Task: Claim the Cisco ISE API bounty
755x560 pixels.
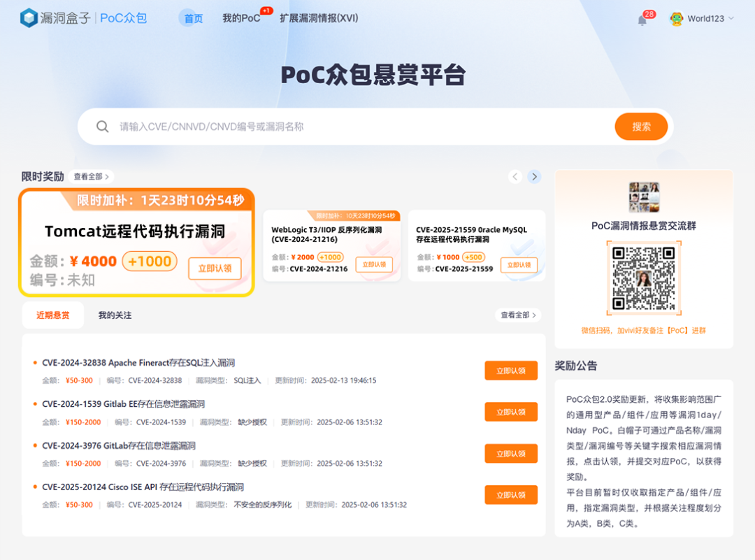Action: 511,495
